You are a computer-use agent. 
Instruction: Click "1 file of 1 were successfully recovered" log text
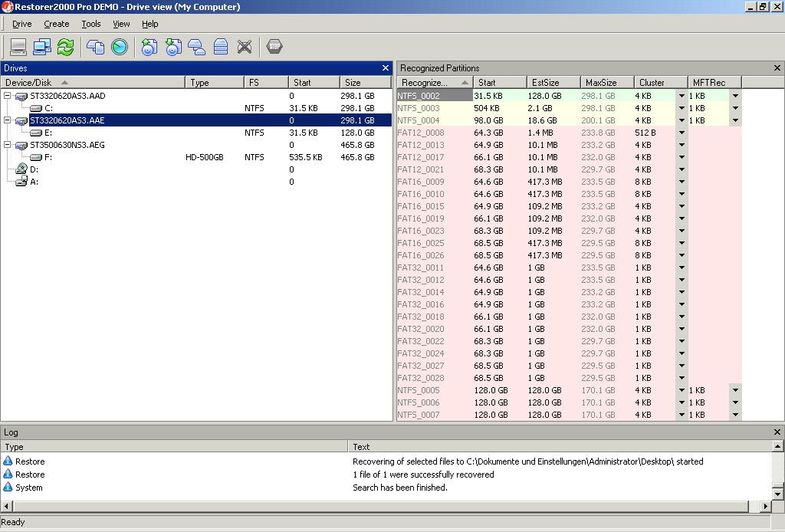click(x=423, y=474)
